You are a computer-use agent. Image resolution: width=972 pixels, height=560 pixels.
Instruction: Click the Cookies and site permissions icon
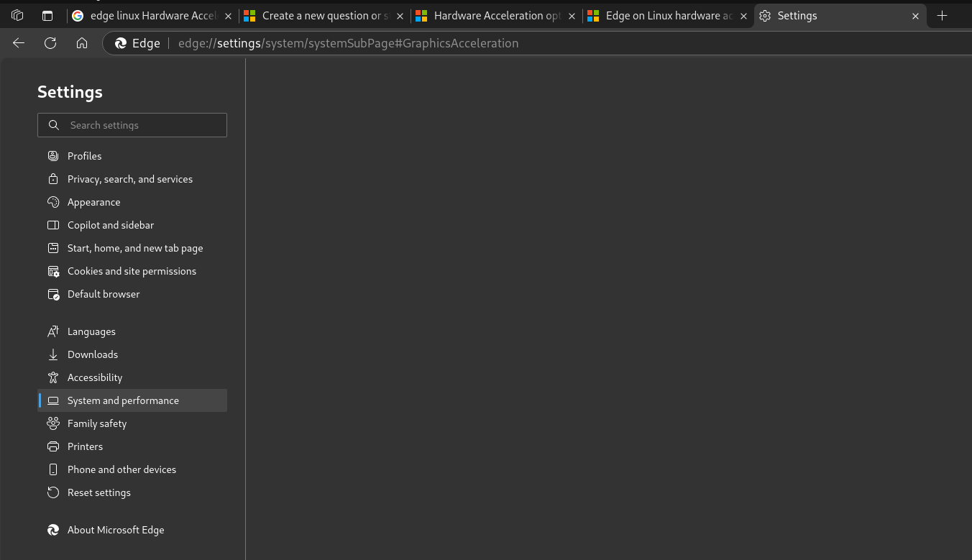tap(53, 271)
